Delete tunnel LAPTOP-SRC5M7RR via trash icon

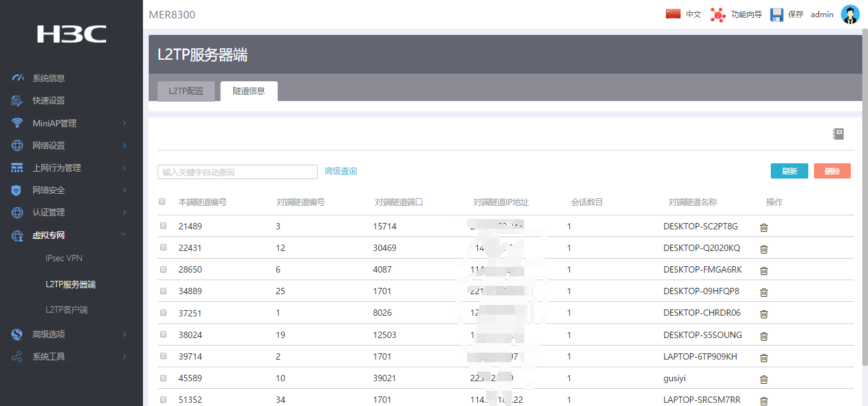coord(764,401)
